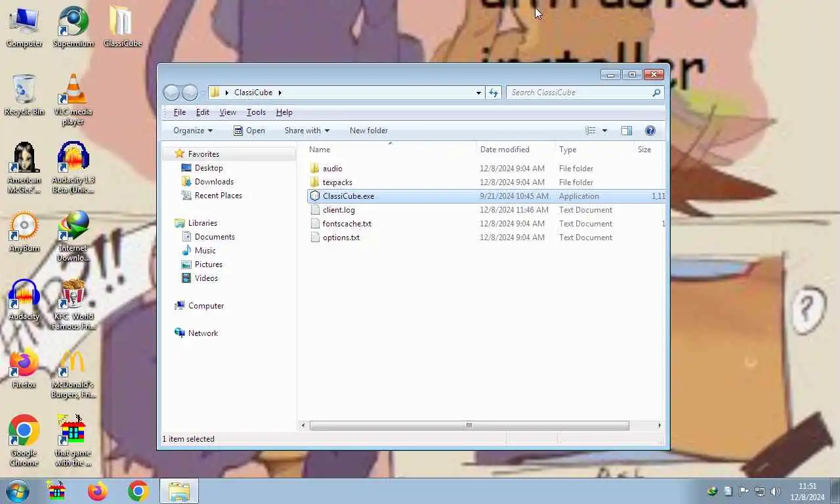This screenshot has width=840, height=504.
Task: Click the horizontal scrollbar thumb
Action: tap(469, 425)
